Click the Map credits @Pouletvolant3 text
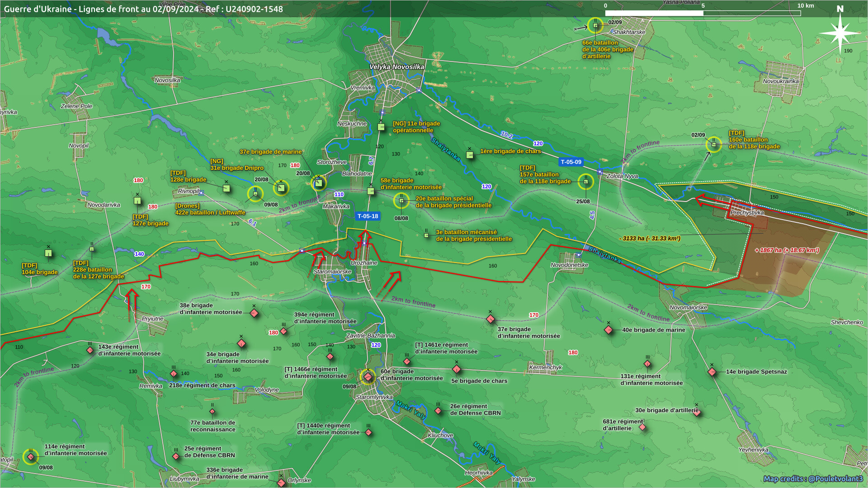Viewport: 868px width, 488px height. [813, 479]
